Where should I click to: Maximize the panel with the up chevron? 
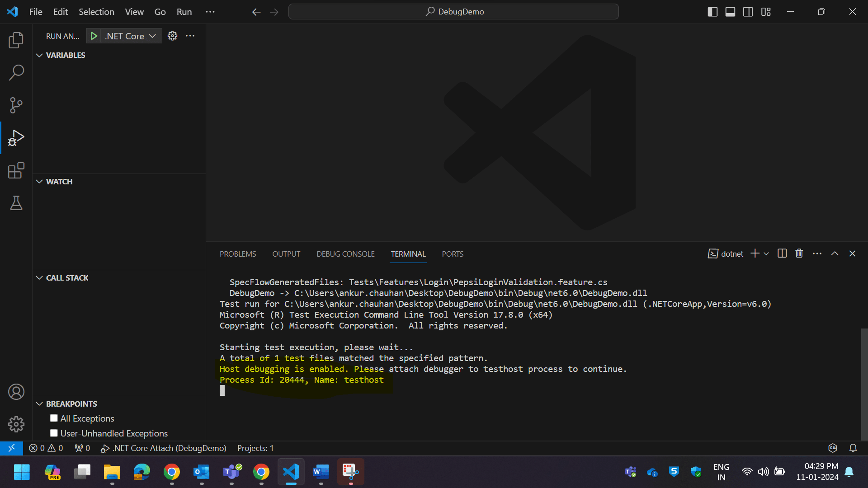(x=835, y=253)
